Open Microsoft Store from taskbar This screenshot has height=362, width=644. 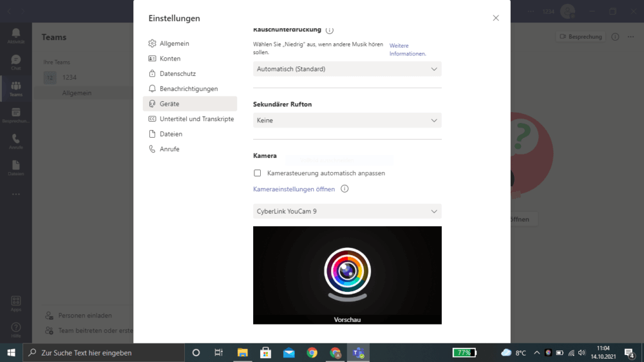click(x=266, y=352)
